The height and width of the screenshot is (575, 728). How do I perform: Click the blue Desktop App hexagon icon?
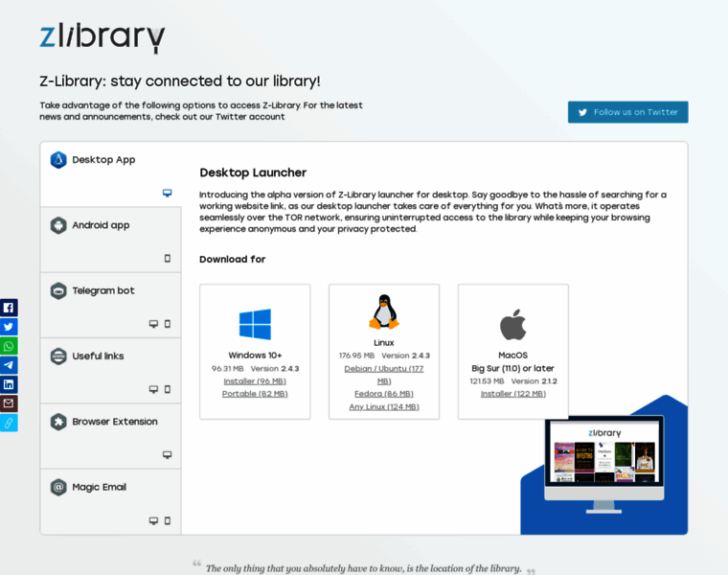(58, 160)
